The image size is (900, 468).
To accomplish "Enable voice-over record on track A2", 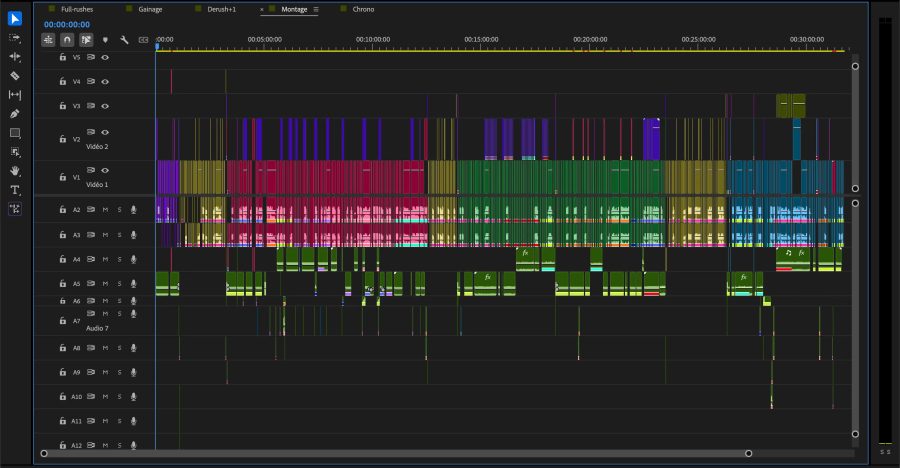I will point(134,210).
